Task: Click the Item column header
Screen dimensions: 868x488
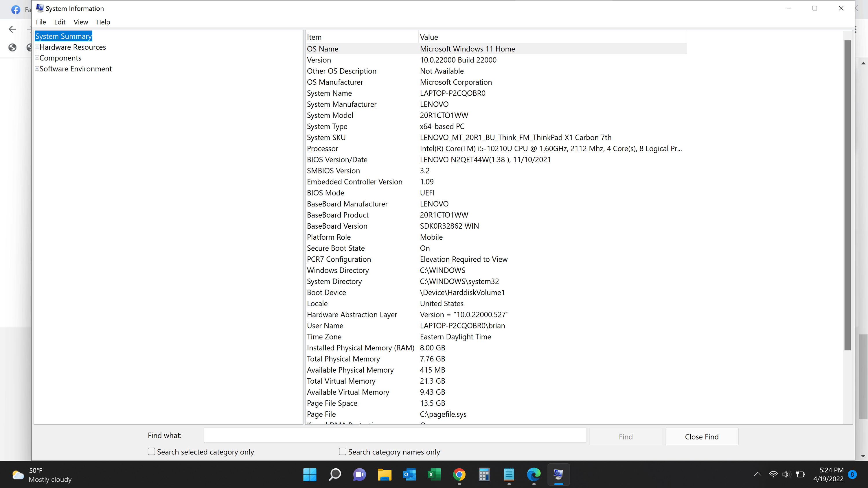Action: pos(362,37)
